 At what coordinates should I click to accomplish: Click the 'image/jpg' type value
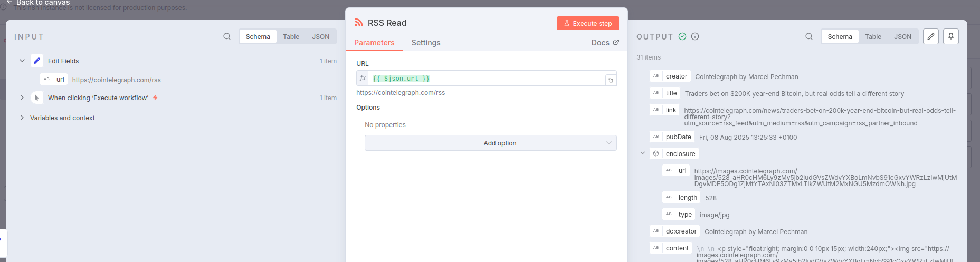(715, 215)
